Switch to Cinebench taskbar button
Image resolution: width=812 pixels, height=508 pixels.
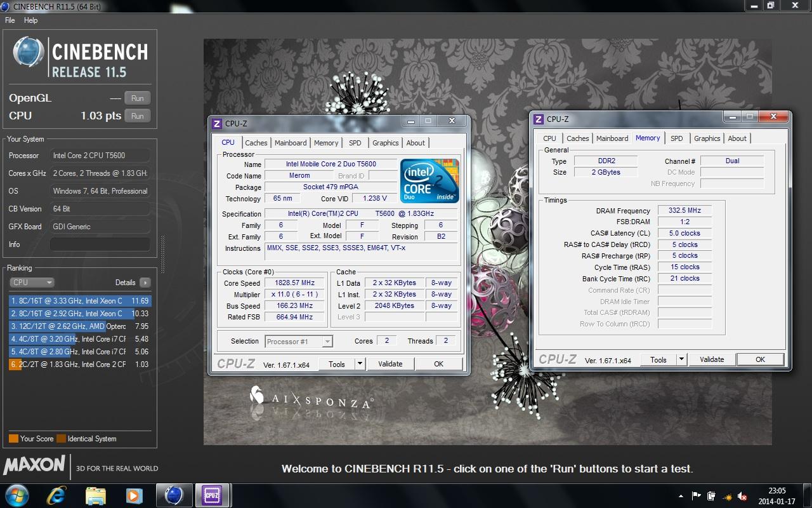pyautogui.click(x=174, y=495)
